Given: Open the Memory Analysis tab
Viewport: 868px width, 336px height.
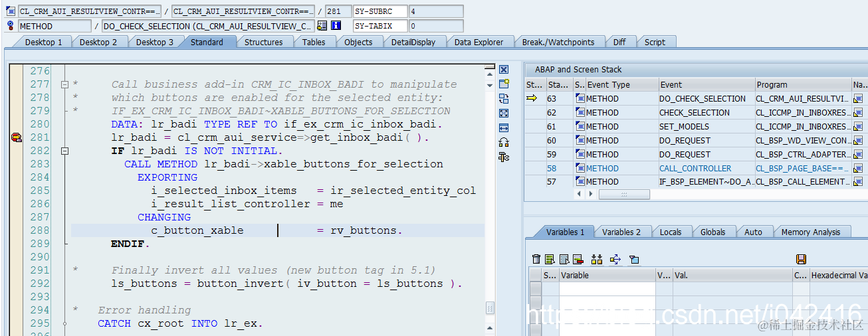Looking at the screenshot, I should (x=810, y=232).
